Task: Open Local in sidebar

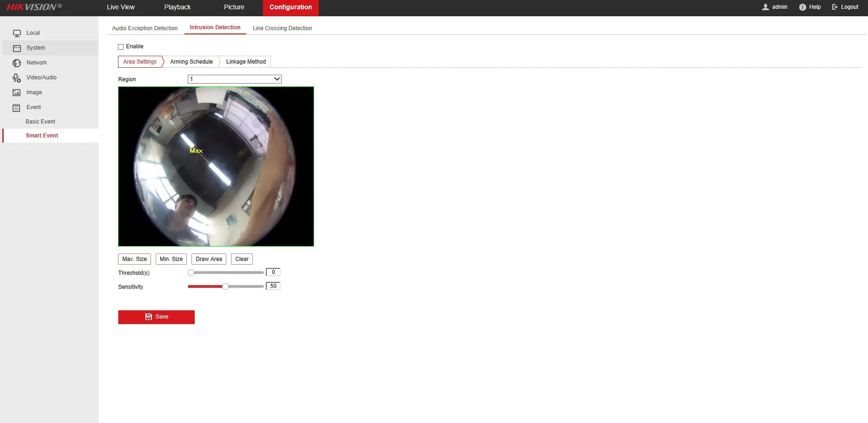Action: [x=49, y=33]
